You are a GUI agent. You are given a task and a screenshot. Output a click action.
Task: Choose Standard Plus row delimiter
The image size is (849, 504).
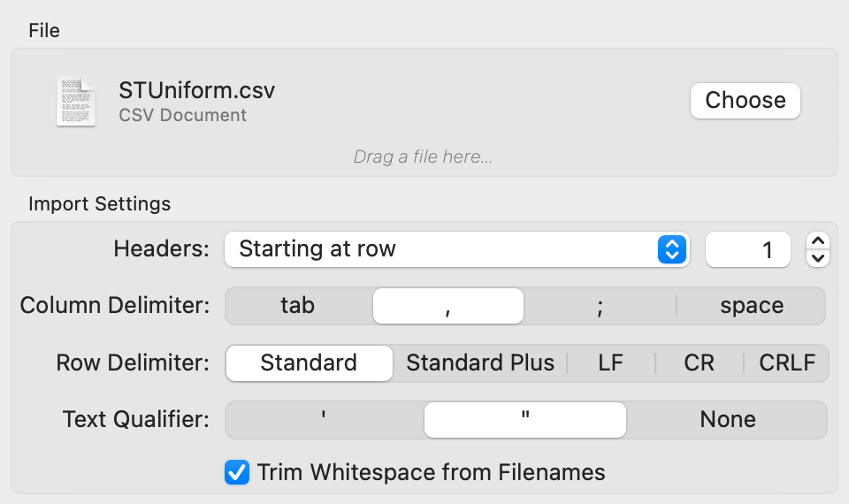coord(480,363)
